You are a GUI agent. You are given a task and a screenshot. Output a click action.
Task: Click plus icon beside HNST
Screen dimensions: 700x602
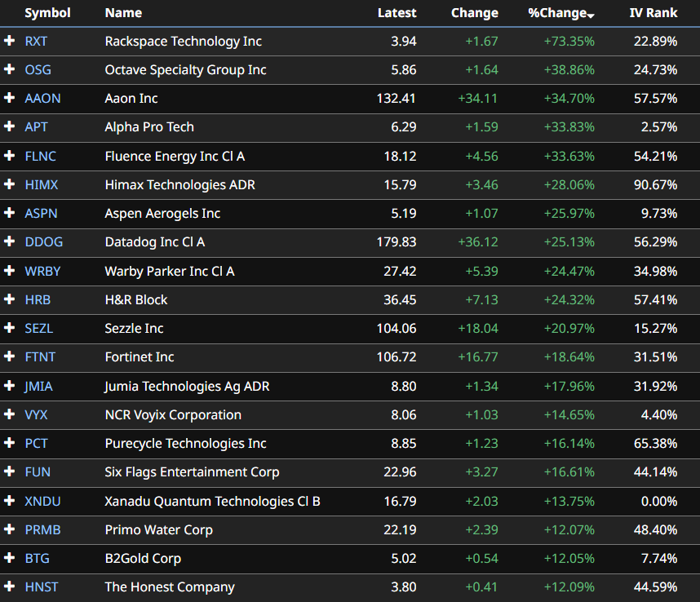(x=9, y=587)
